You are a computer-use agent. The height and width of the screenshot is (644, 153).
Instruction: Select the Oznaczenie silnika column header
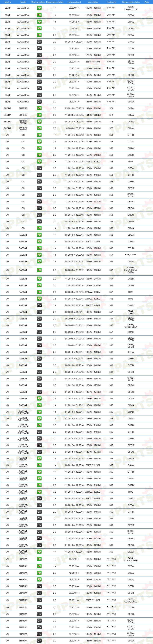click(x=131, y=2)
